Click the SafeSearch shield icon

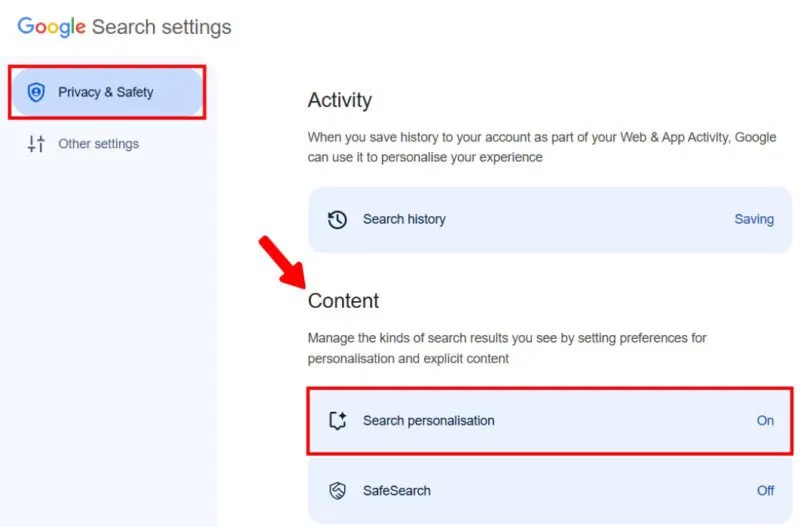pos(338,491)
